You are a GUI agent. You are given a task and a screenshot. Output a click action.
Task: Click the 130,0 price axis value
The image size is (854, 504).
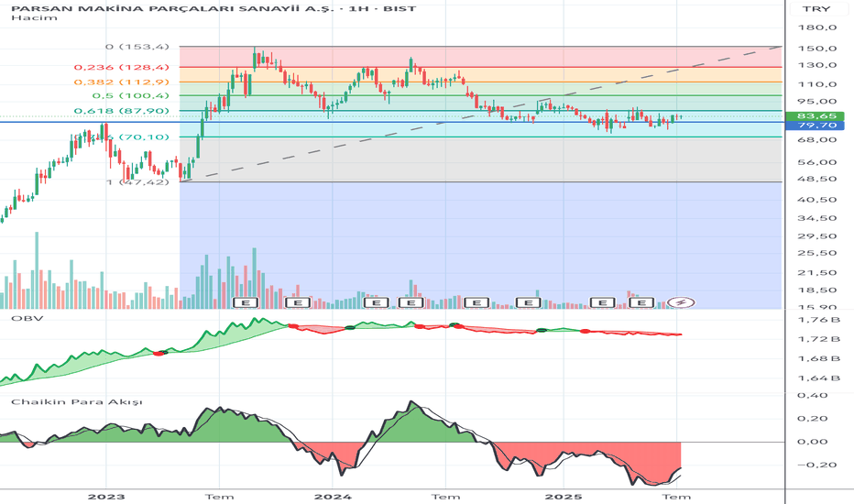click(817, 65)
